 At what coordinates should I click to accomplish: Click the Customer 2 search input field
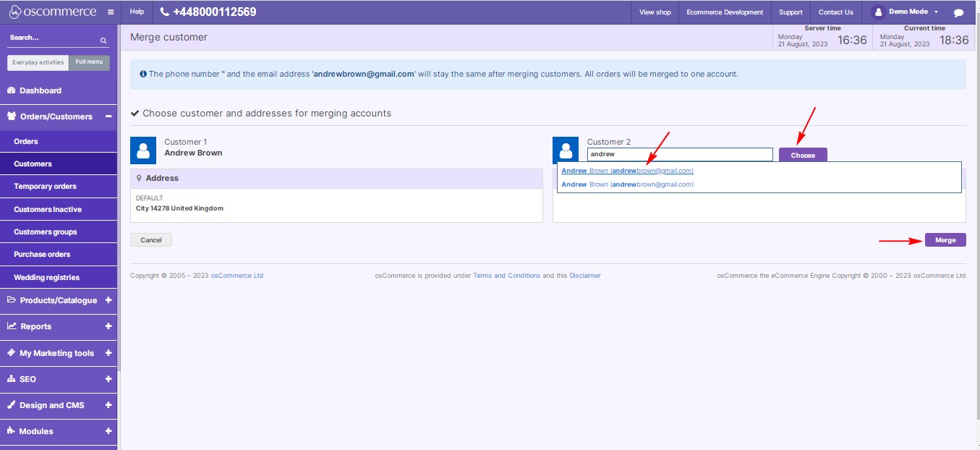click(x=679, y=154)
